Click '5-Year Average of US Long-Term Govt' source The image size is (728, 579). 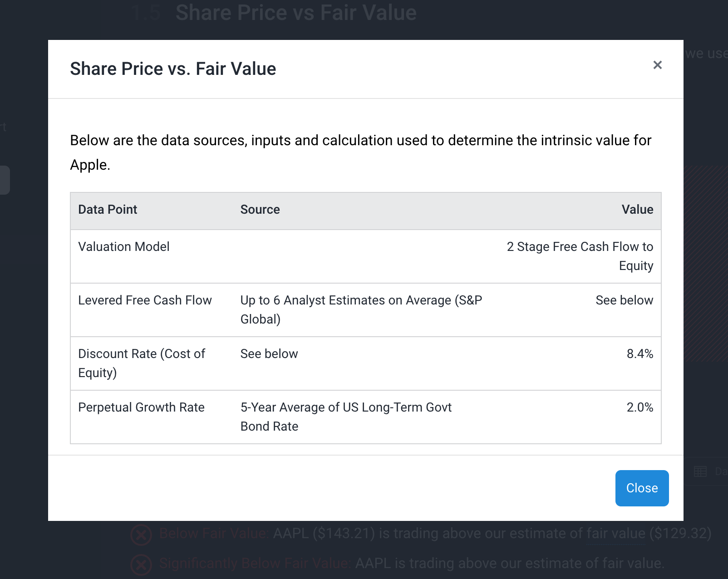click(x=346, y=417)
